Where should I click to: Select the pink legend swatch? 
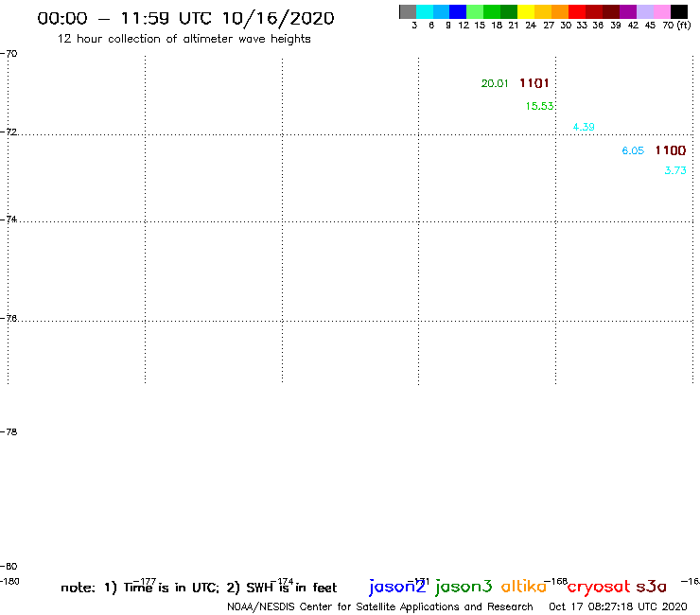pos(662,11)
